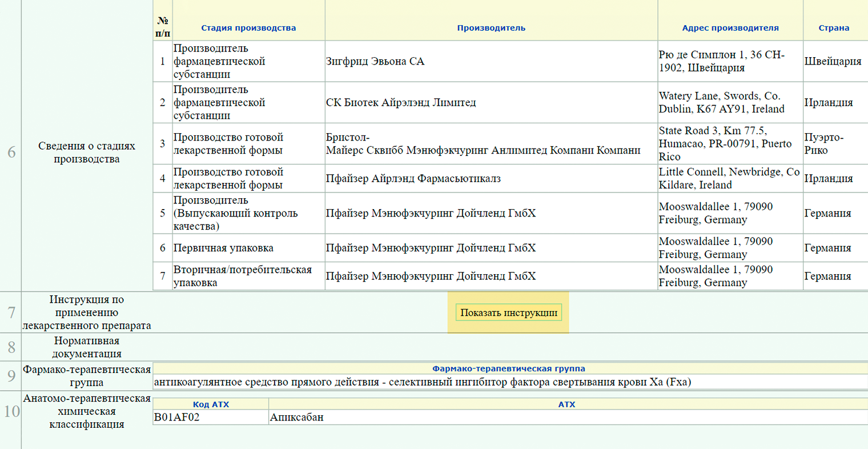Click the blue 'Фармако-терапевтическая группа' table header

pyautogui.click(x=509, y=368)
